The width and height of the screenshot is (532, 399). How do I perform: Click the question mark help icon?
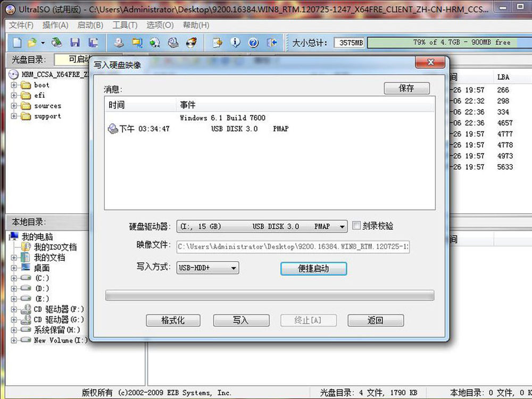(x=253, y=43)
